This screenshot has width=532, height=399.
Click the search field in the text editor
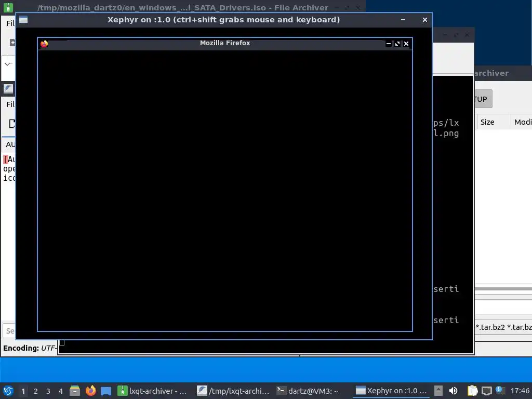[x=9, y=330]
